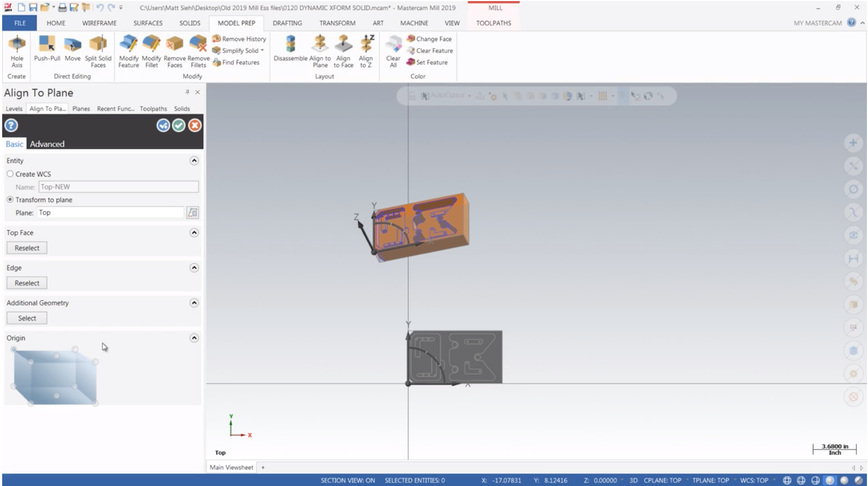This screenshot has width=868, height=486.
Task: Add a new viewsheet with plus button
Action: tap(263, 467)
